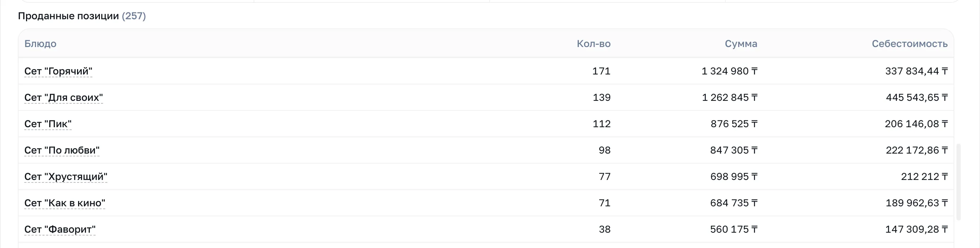The height and width of the screenshot is (248, 980).
Task: Select cost value 206 146,08 ₸
Action: (x=916, y=124)
